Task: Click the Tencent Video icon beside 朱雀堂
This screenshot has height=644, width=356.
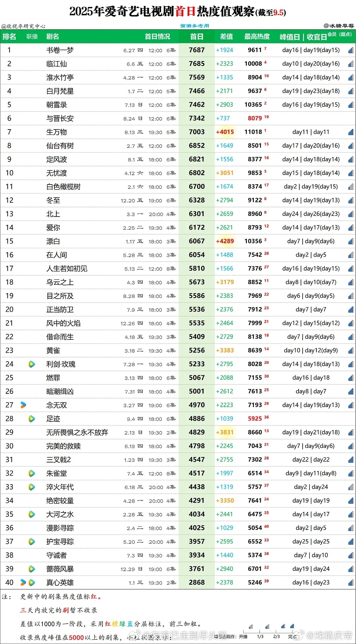Action: (x=32, y=473)
